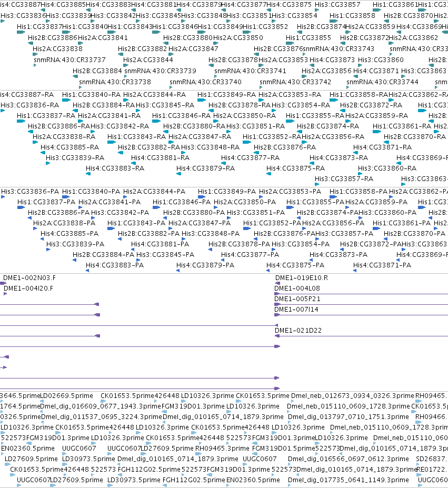Pick the His2A:CG33850 gene label

[x=238, y=38]
